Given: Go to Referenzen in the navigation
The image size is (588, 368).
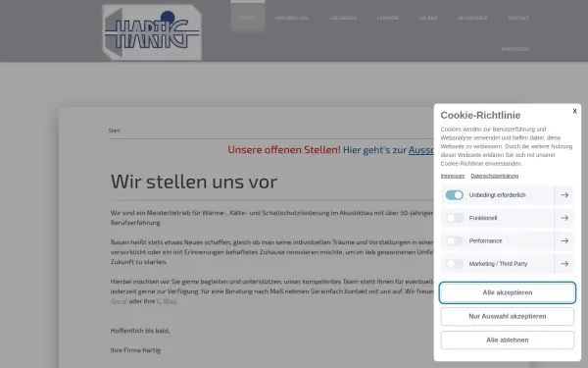Looking at the screenshot, I should tap(472, 18).
